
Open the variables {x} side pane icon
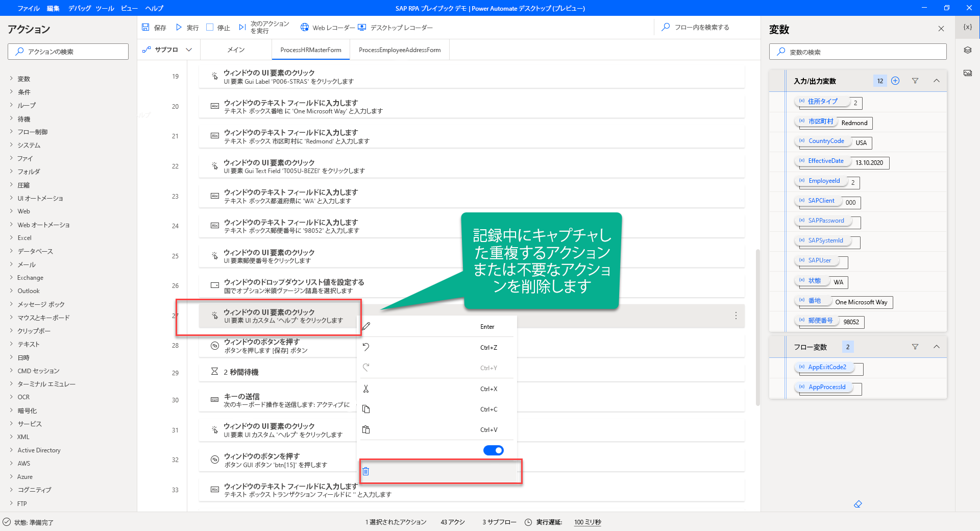pyautogui.click(x=967, y=27)
